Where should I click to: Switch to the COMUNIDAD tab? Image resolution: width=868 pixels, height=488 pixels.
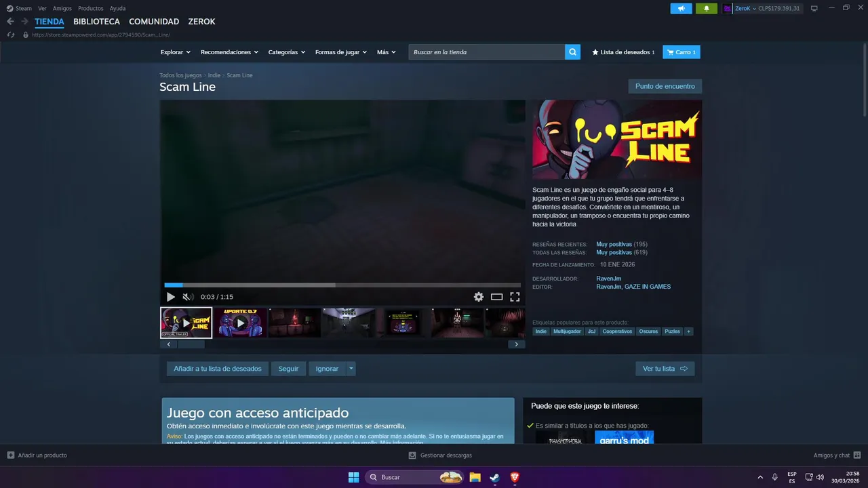(x=154, y=22)
